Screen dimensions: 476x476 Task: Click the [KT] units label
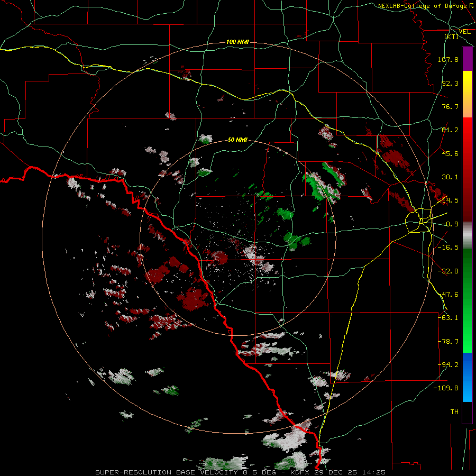(452, 36)
